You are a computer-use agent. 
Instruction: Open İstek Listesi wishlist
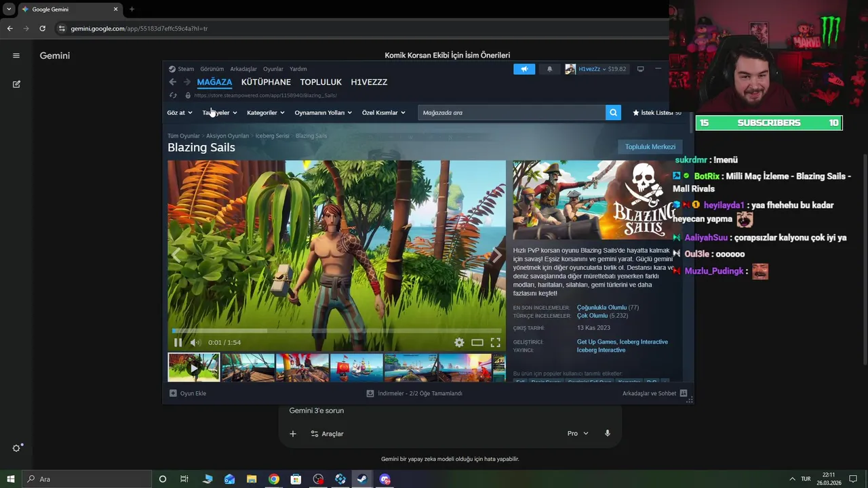tap(656, 113)
